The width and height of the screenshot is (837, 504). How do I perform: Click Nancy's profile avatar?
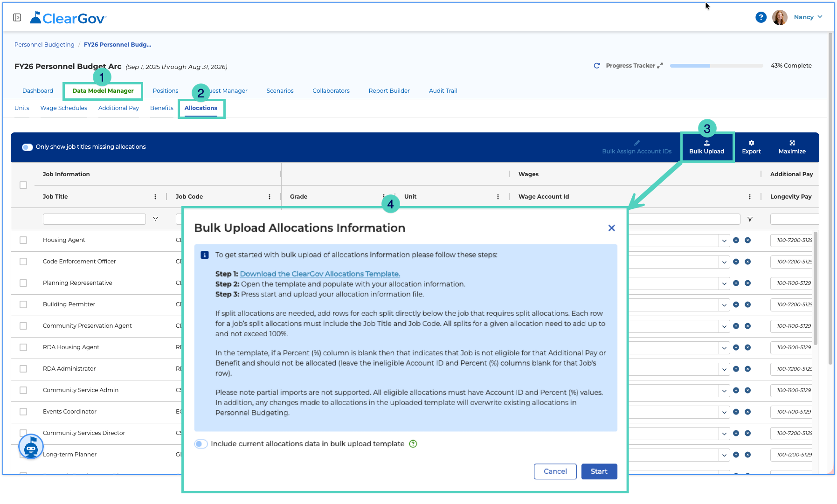780,17
